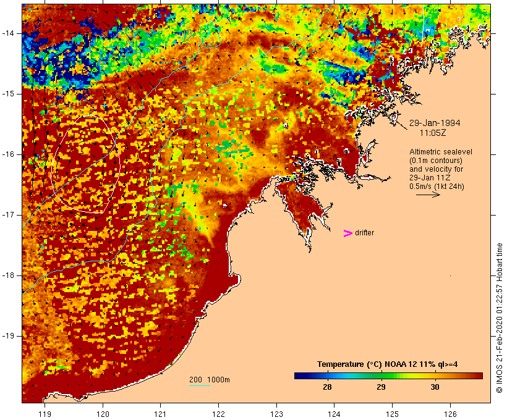The height and width of the screenshot is (420, 507).
Task: Click the '200 1000m' bathymetry legend label
Action: tap(210, 380)
